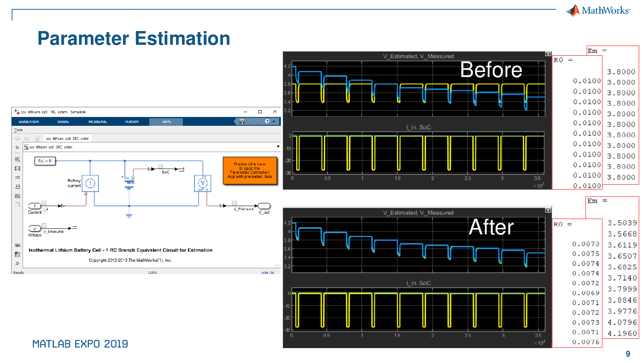Click maximize-axes icon on Before scope
The height and width of the screenshot is (363, 644).
[548, 54]
